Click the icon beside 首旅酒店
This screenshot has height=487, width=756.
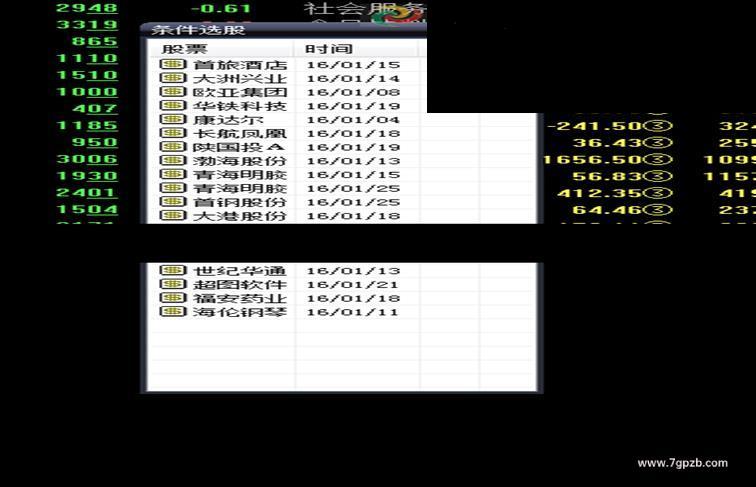173,64
